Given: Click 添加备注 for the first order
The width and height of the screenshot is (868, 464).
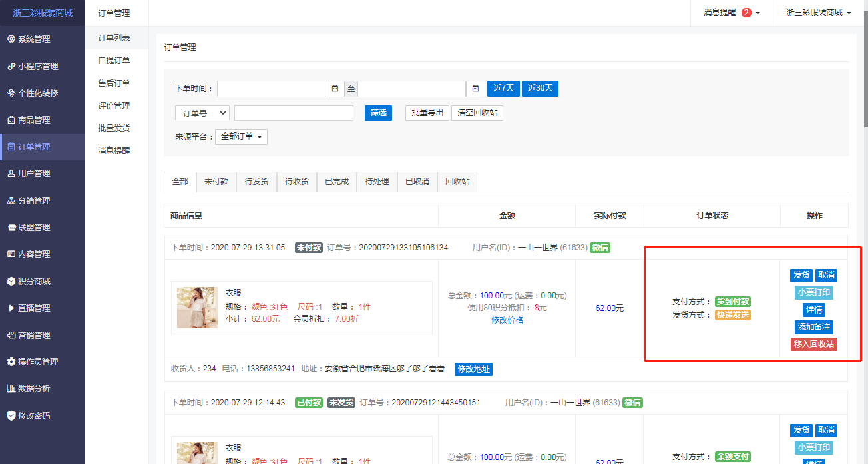Looking at the screenshot, I should 814,327.
